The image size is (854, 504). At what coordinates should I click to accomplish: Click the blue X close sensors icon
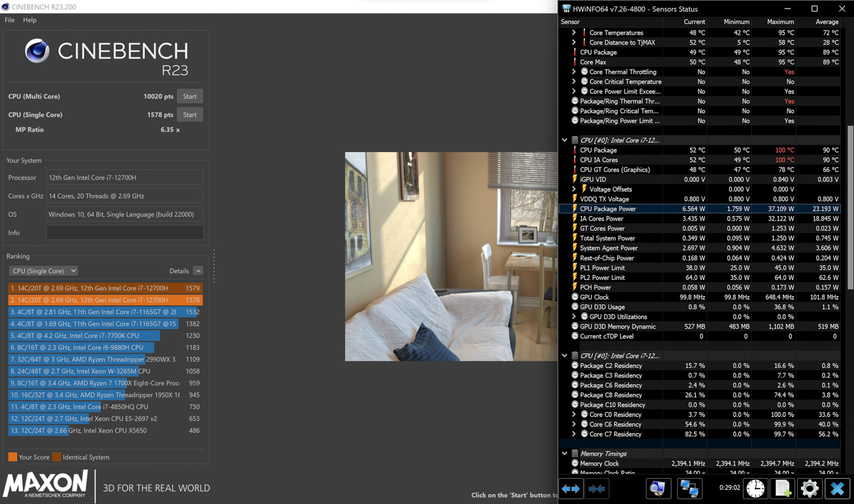click(837, 489)
